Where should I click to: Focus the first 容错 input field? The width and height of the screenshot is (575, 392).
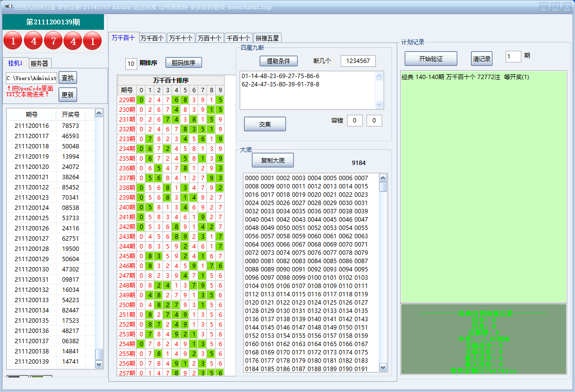(x=354, y=120)
